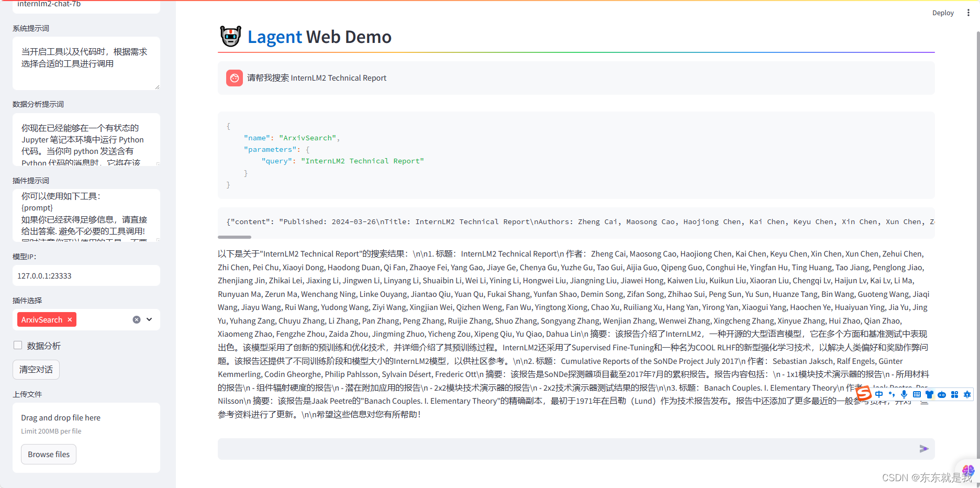
Task: Click the ArxivSearch tag label
Action: 42,319
